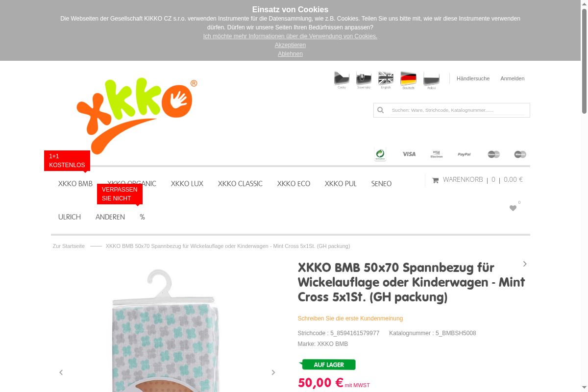Decline cookies via Ablehnen link
588x392 pixels.
click(x=290, y=54)
